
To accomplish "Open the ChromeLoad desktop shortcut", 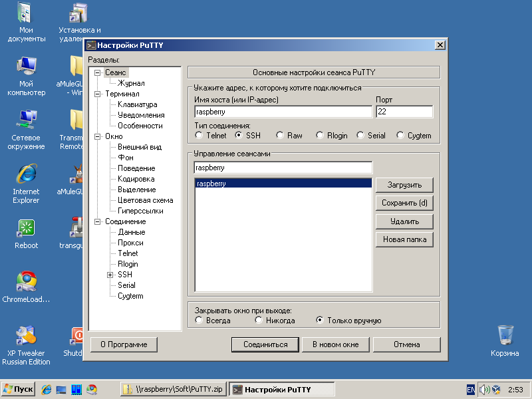I will coord(26,287).
